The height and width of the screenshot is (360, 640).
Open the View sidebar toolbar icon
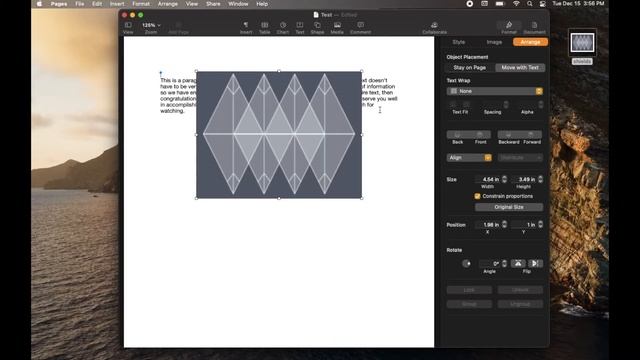point(128,25)
